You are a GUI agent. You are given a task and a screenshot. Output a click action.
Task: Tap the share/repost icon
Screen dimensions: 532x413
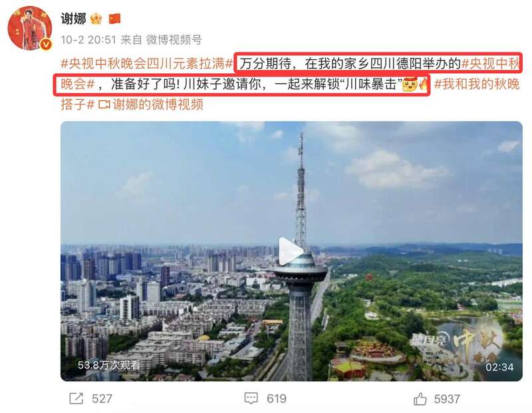pos(76,398)
